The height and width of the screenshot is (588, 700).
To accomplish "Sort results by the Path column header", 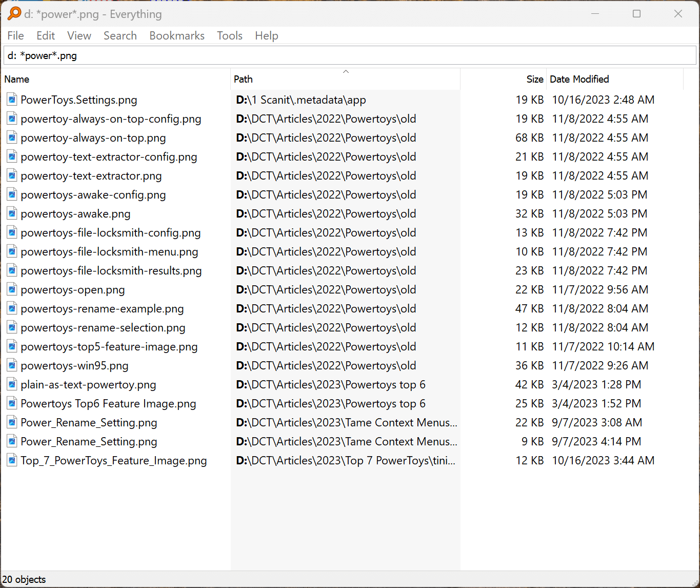I will pyautogui.click(x=345, y=79).
